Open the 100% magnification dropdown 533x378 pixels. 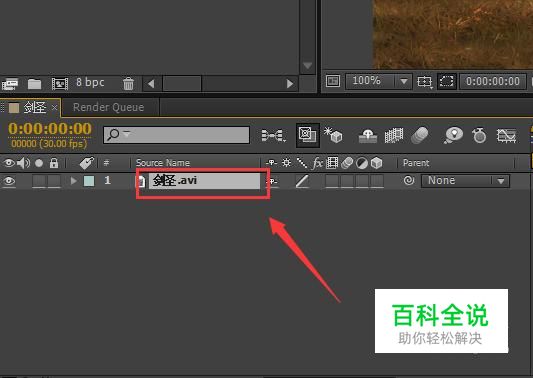[378, 81]
